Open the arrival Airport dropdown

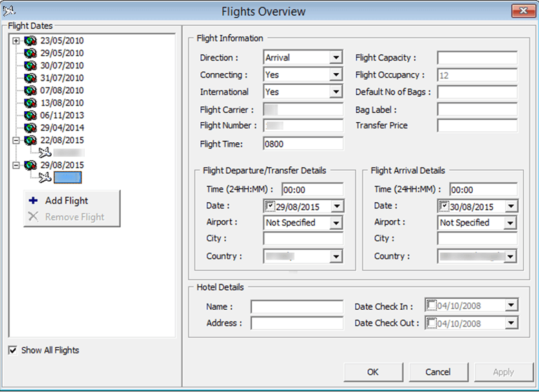[510, 223]
